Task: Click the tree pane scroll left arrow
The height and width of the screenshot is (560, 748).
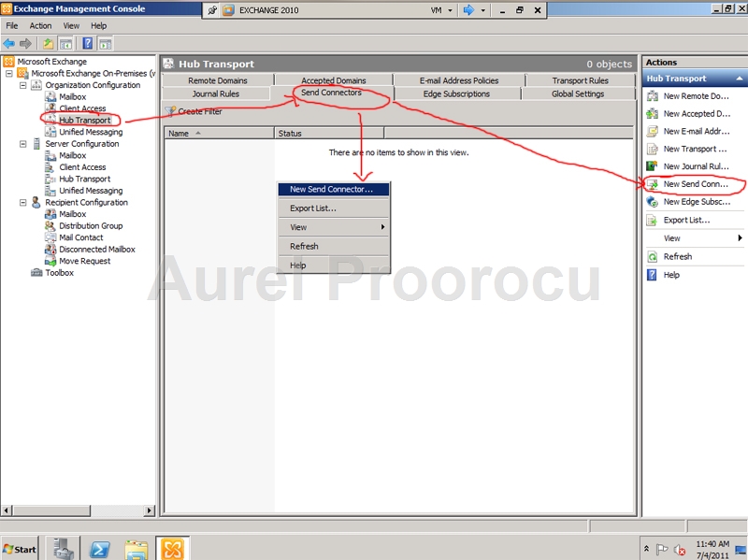Action: pos(7,510)
